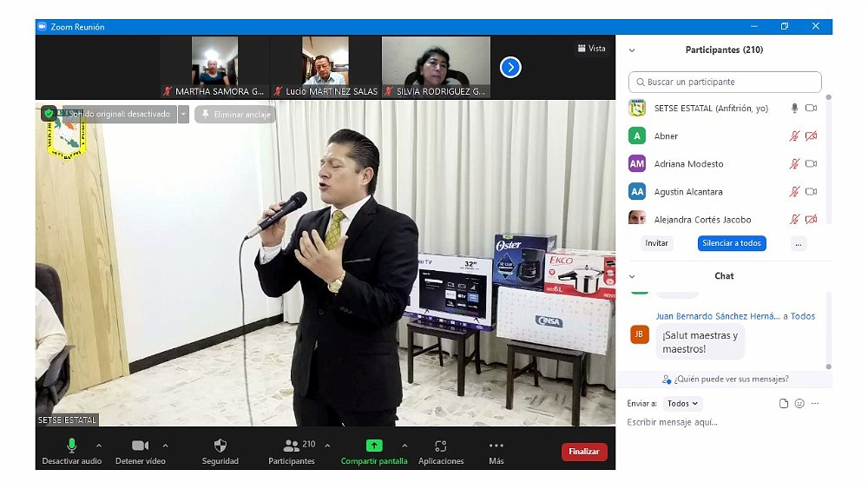Click the Buscar un participante search field
The height and width of the screenshot is (489, 868).
(725, 83)
